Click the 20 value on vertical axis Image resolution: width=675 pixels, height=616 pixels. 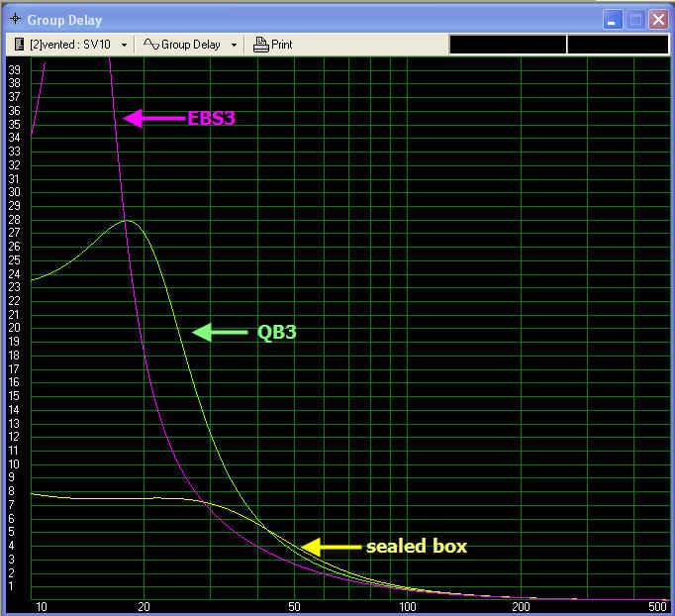click(x=14, y=328)
